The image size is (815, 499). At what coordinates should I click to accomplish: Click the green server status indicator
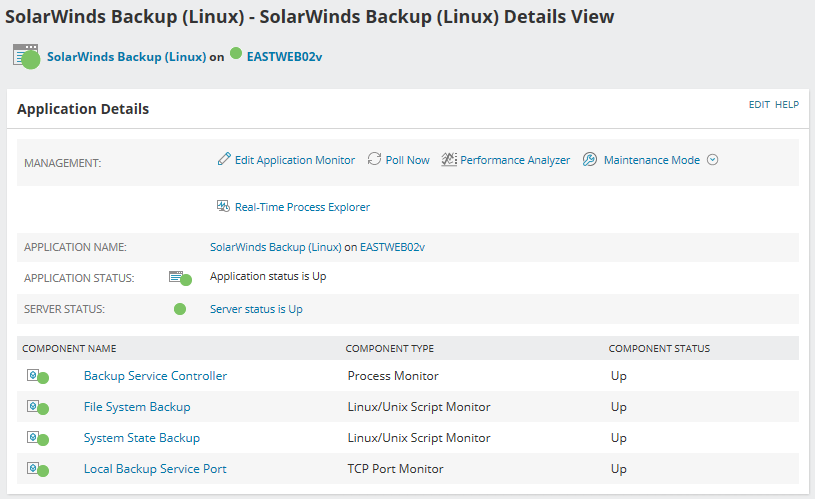pyautogui.click(x=180, y=309)
